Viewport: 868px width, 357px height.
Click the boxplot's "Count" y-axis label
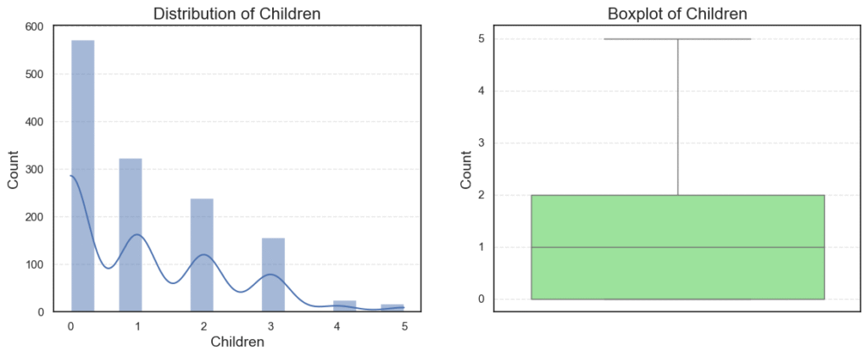coord(465,170)
